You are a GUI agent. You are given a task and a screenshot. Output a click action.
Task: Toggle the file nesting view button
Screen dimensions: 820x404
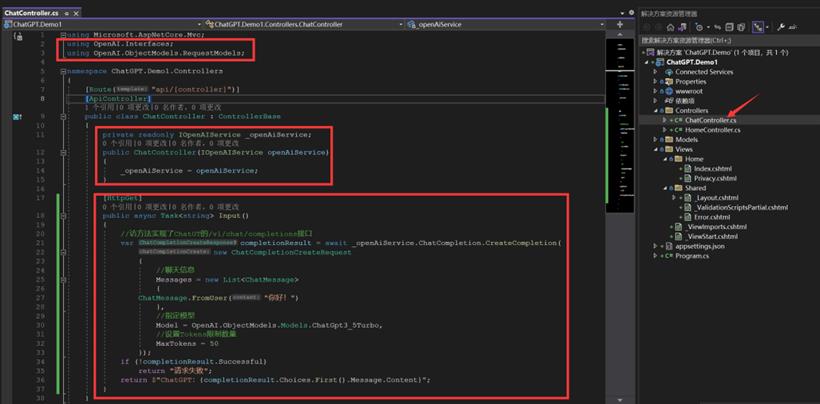pos(757,27)
